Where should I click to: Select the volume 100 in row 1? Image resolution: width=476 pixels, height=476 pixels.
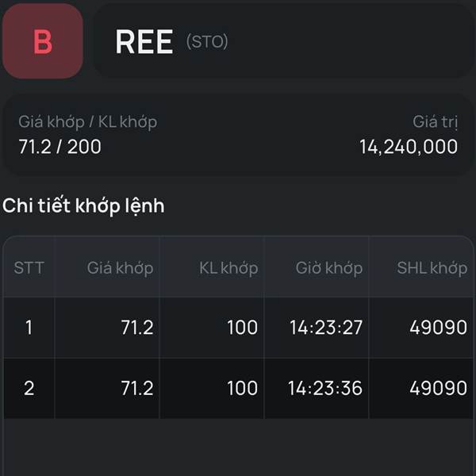click(x=242, y=327)
